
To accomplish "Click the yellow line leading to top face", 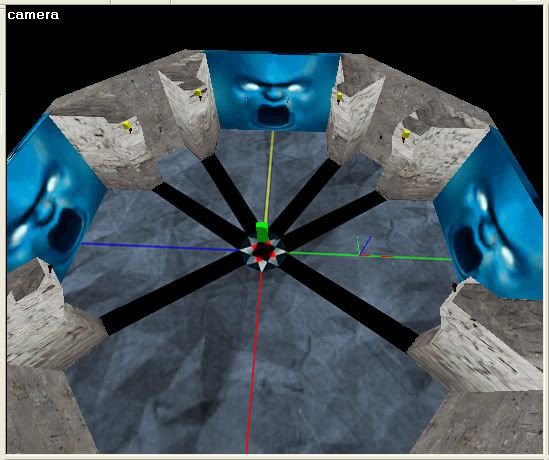I will tap(270, 177).
